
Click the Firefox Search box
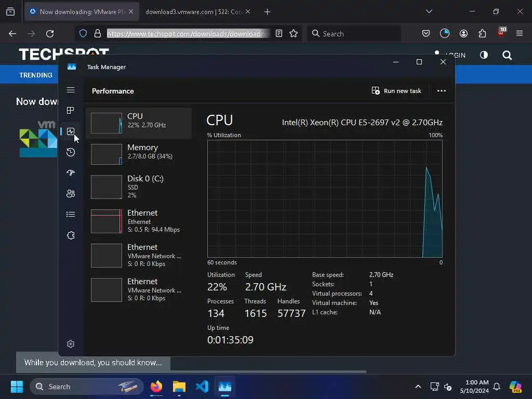(x=354, y=34)
